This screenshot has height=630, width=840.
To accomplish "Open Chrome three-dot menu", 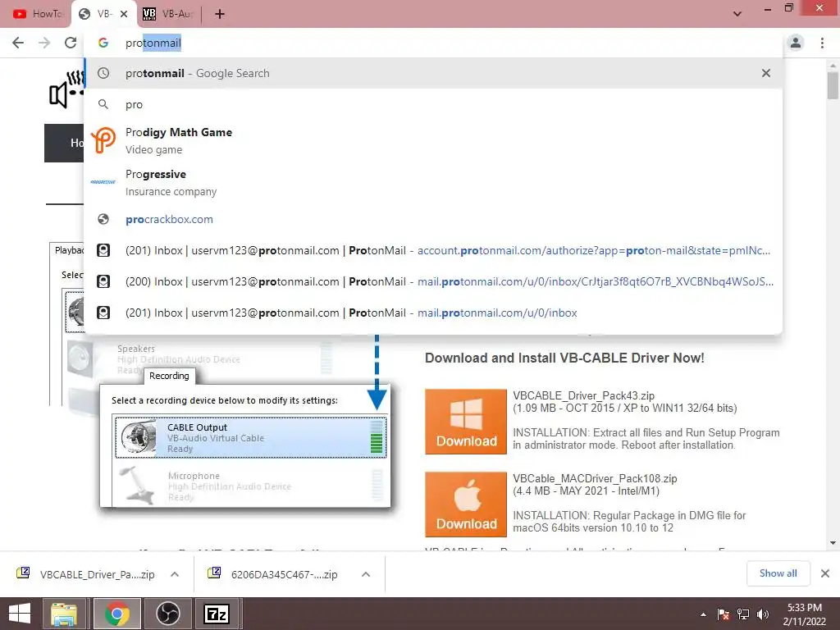I will (x=822, y=43).
